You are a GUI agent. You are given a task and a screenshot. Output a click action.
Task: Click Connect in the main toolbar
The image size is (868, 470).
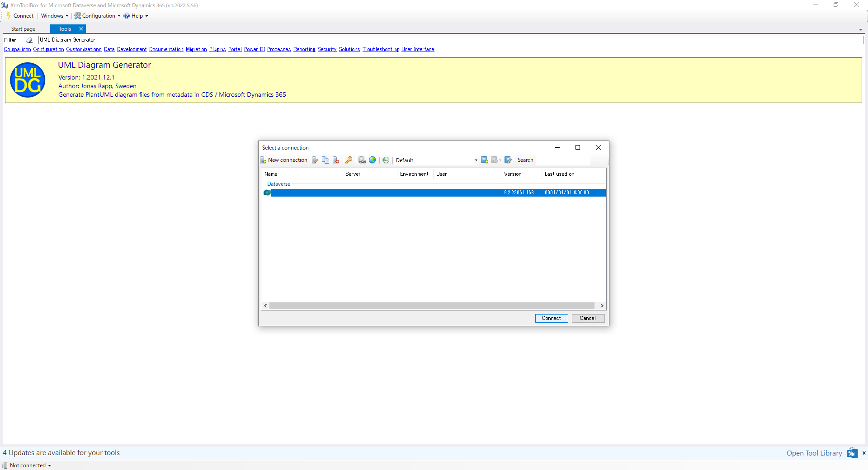(20, 16)
